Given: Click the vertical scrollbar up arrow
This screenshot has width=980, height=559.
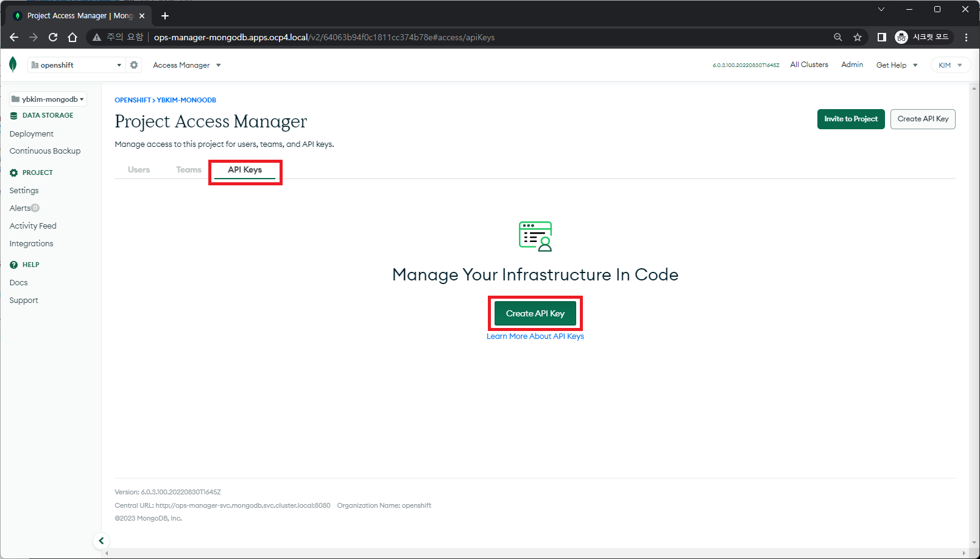Looking at the screenshot, I should coord(975,88).
